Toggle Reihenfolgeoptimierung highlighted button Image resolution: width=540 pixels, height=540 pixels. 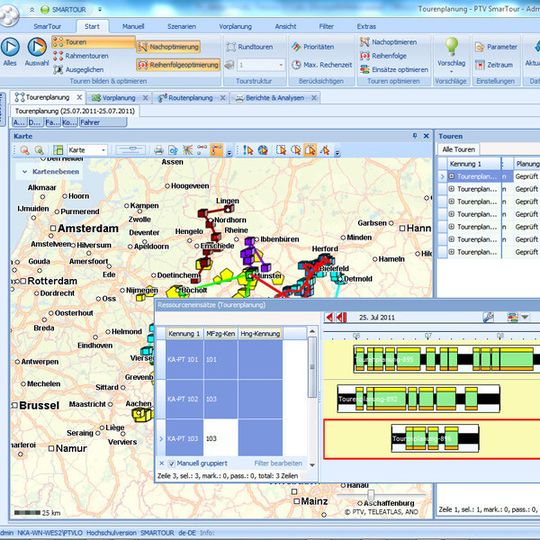[178, 65]
